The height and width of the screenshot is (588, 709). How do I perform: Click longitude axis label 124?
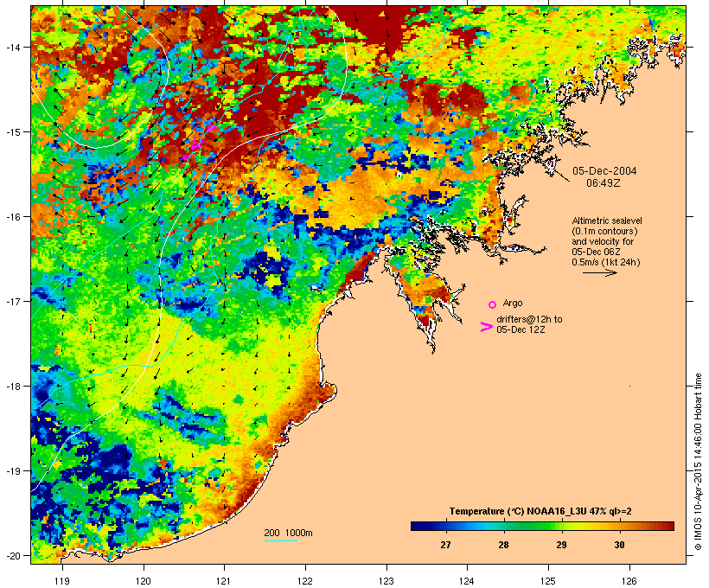pyautogui.click(x=467, y=581)
